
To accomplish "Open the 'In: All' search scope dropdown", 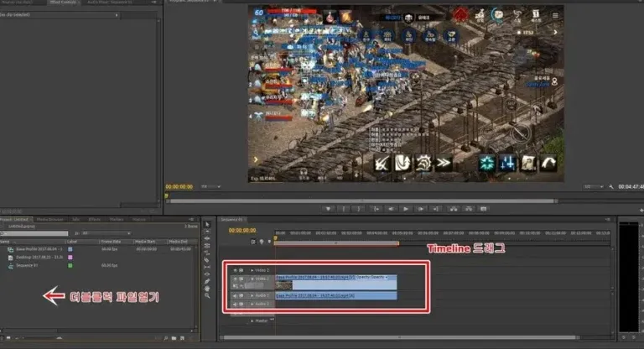I will click(x=106, y=233).
